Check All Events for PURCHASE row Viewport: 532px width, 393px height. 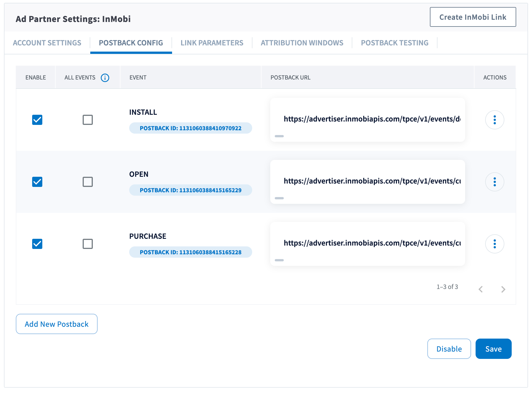pos(88,244)
